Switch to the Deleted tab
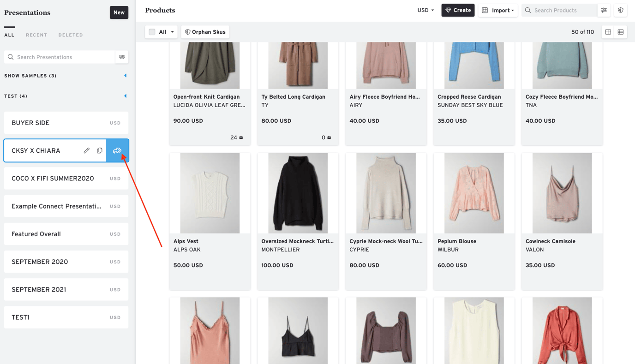Screen dimensions: 635x364 pyautogui.click(x=71, y=35)
